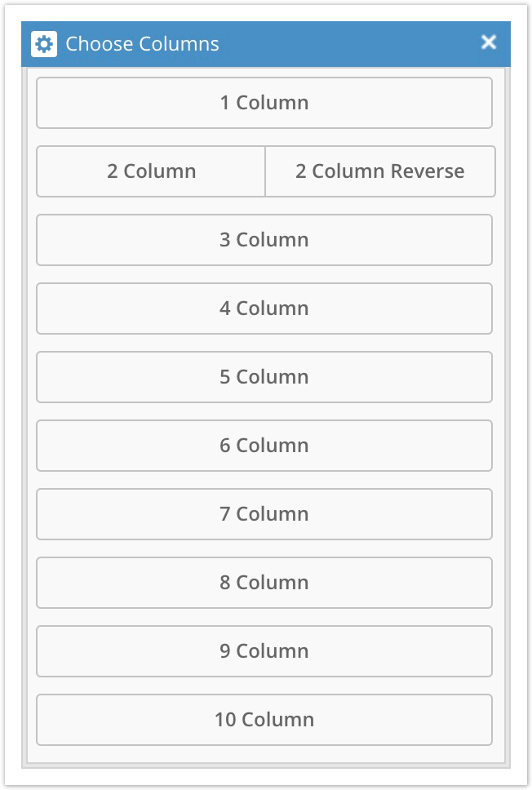Select the 5 Column layout
Screen dimensions: 532x790
tap(265, 377)
